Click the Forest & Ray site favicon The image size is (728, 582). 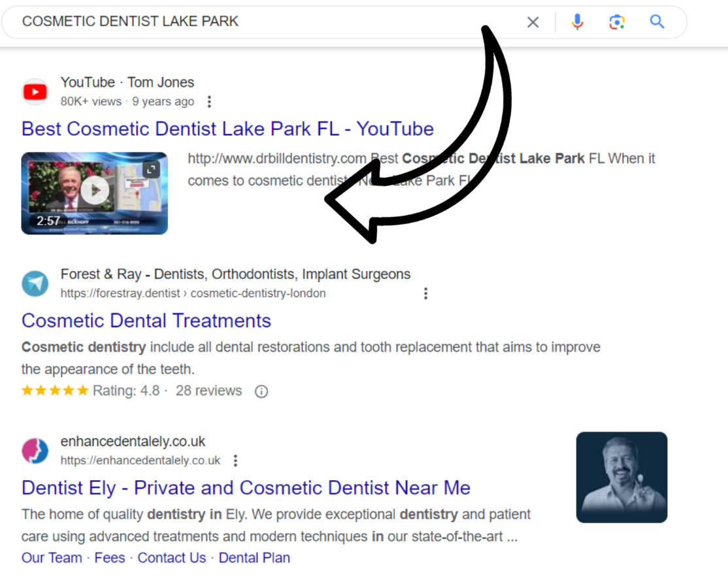point(35,283)
